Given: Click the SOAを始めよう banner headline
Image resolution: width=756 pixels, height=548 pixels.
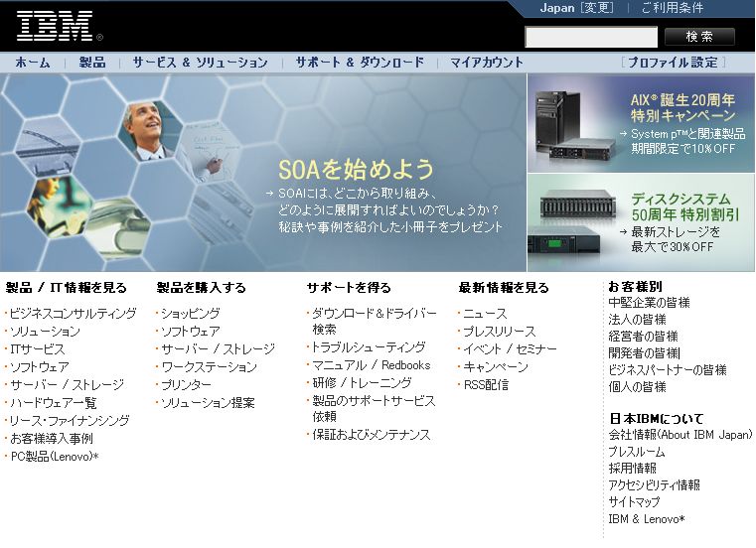Looking at the screenshot, I should point(356,170).
